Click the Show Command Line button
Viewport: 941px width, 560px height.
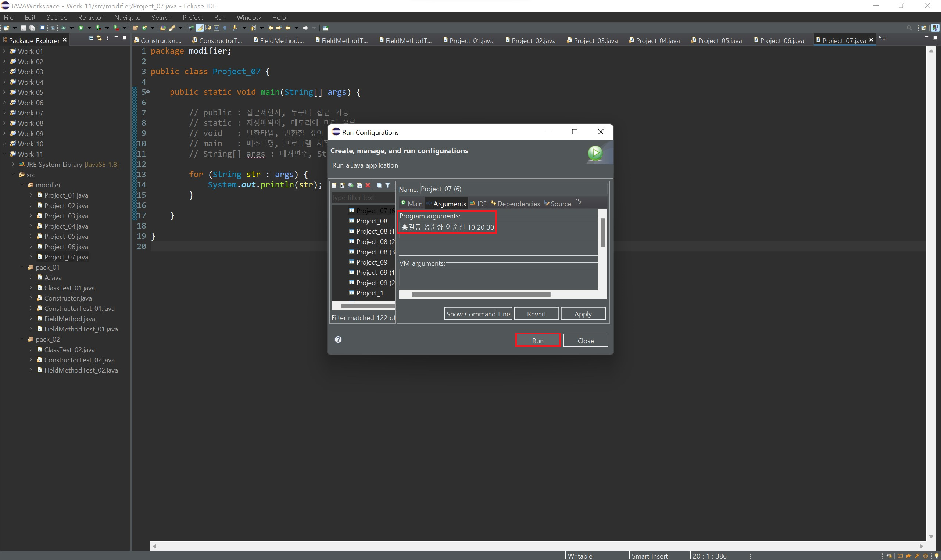[x=478, y=313]
